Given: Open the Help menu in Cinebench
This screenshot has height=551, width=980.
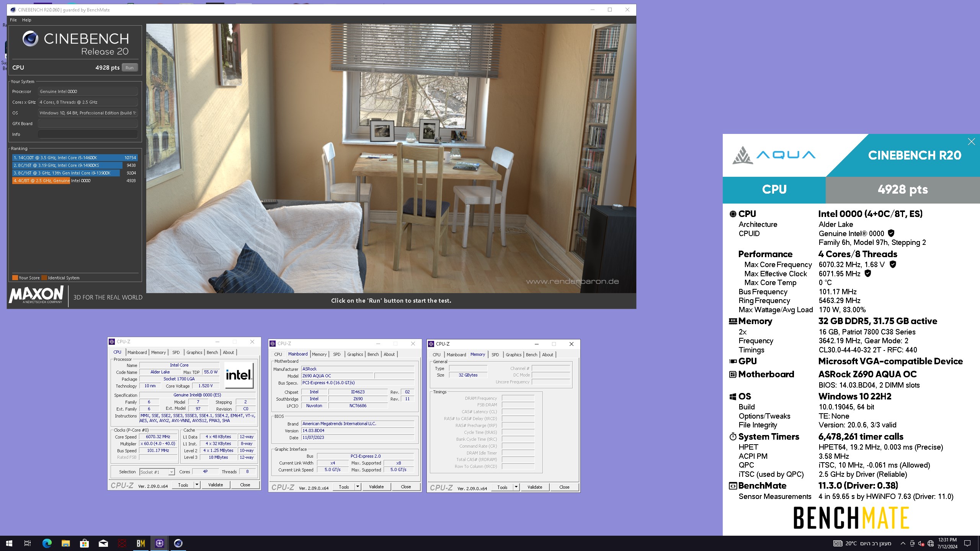Looking at the screenshot, I should point(26,20).
